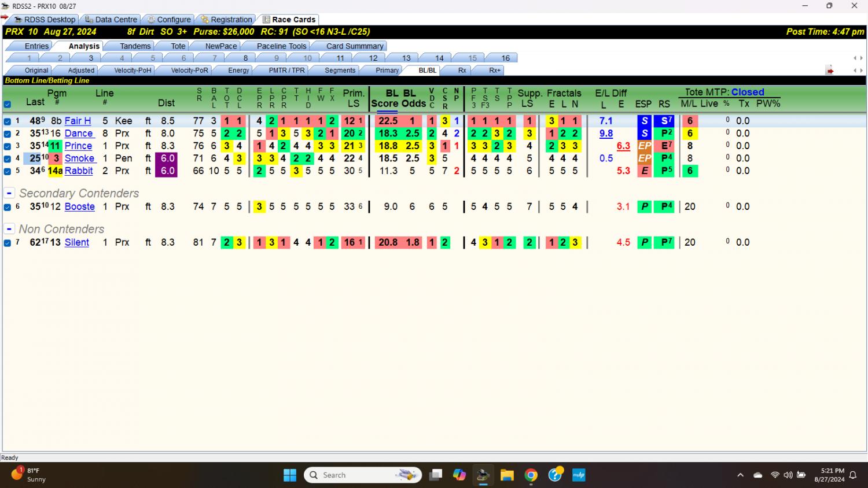Switch to the Velocity-PoH view tab
The image size is (868, 488).
coord(133,71)
